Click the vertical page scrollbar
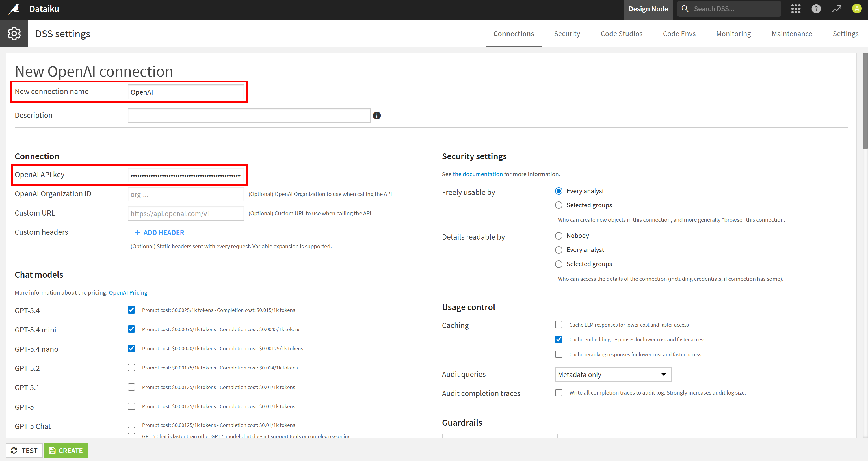The image size is (868, 461). tap(865, 101)
